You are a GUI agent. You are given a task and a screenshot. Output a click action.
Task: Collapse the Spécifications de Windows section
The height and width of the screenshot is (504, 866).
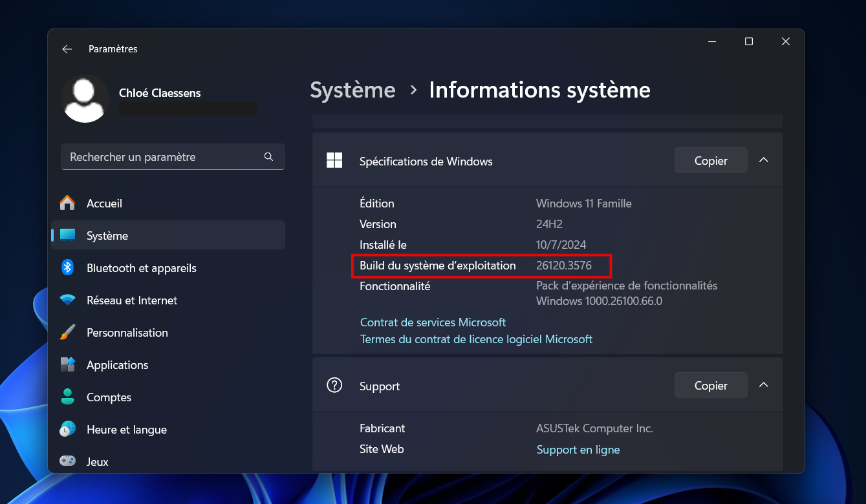pyautogui.click(x=764, y=160)
